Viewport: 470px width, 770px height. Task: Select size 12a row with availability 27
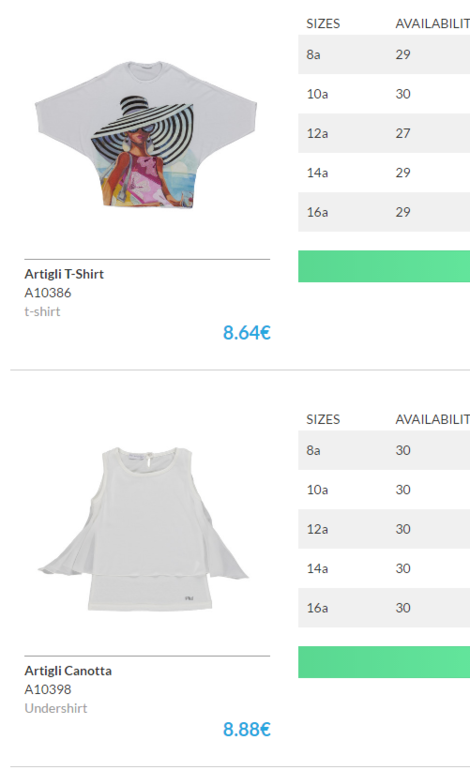384,133
